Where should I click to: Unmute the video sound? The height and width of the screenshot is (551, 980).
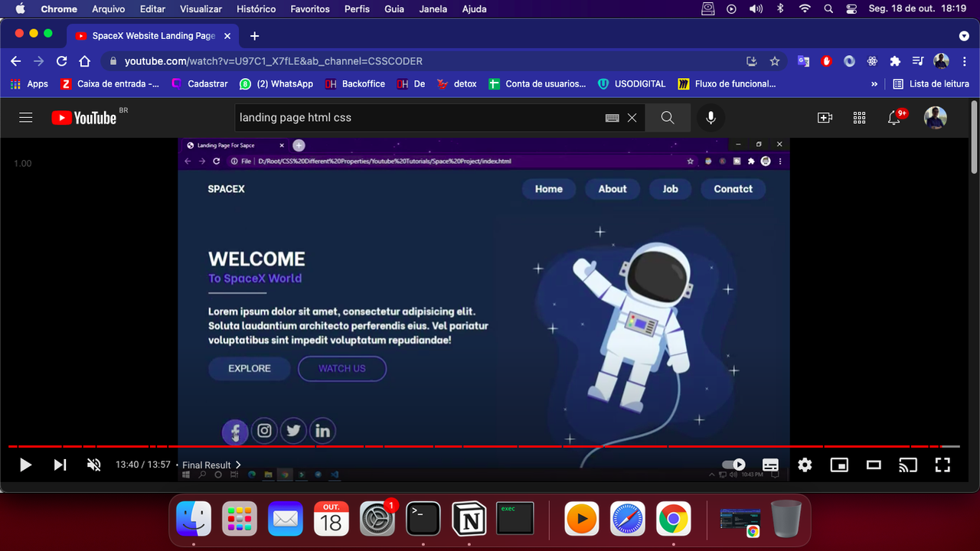pyautogui.click(x=94, y=465)
